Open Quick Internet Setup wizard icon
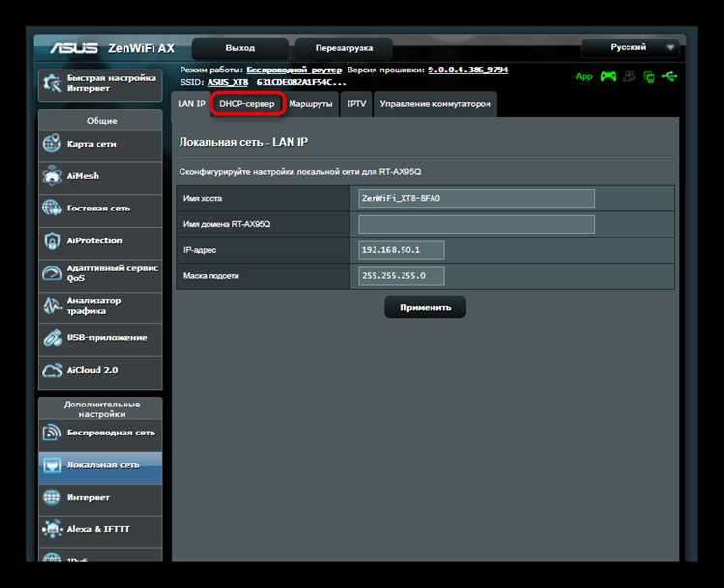 [52, 83]
